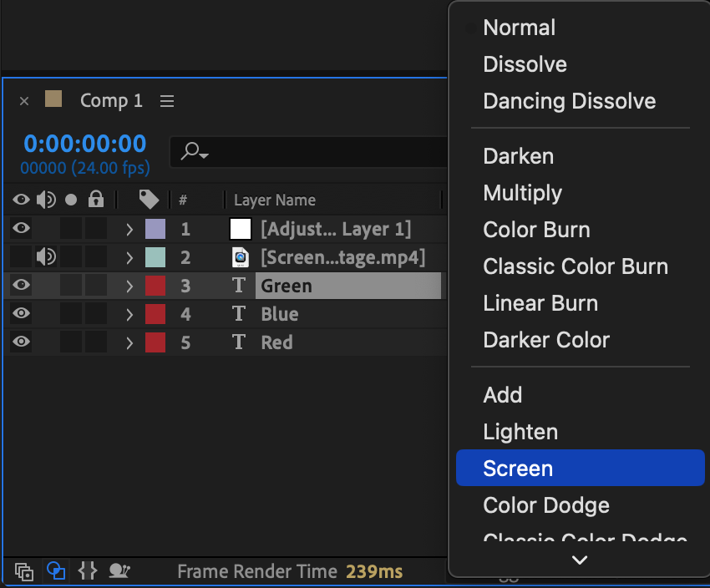Toggle visibility of the Adjustment Layer 1
This screenshot has height=588, width=710.
click(22, 229)
